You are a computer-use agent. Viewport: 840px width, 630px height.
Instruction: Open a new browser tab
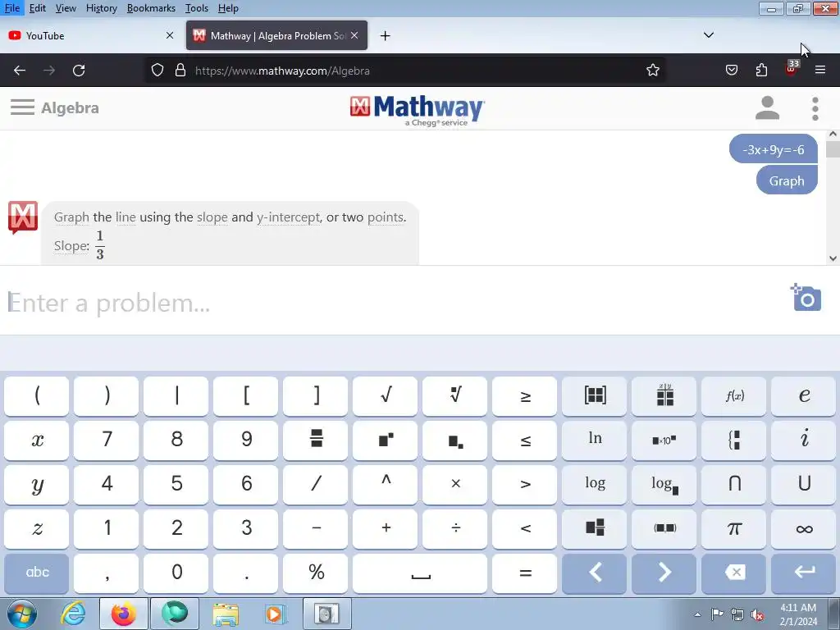385,35
